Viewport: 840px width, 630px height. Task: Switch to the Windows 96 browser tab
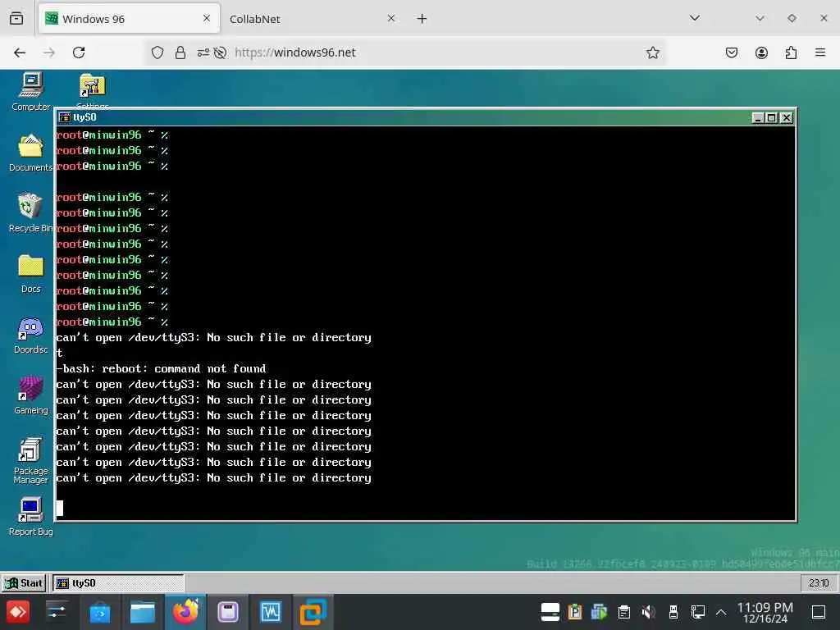point(129,19)
